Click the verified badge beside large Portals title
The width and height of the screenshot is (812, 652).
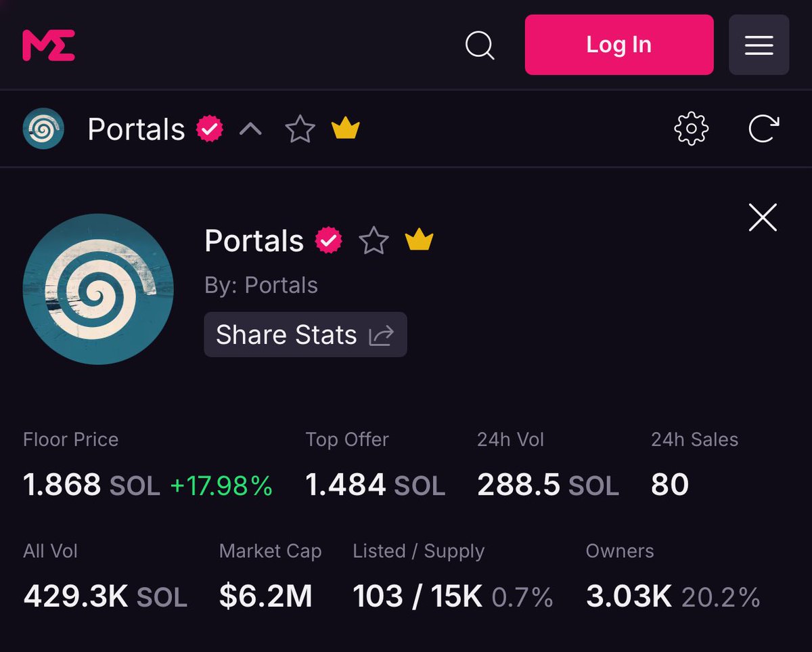pyautogui.click(x=329, y=240)
